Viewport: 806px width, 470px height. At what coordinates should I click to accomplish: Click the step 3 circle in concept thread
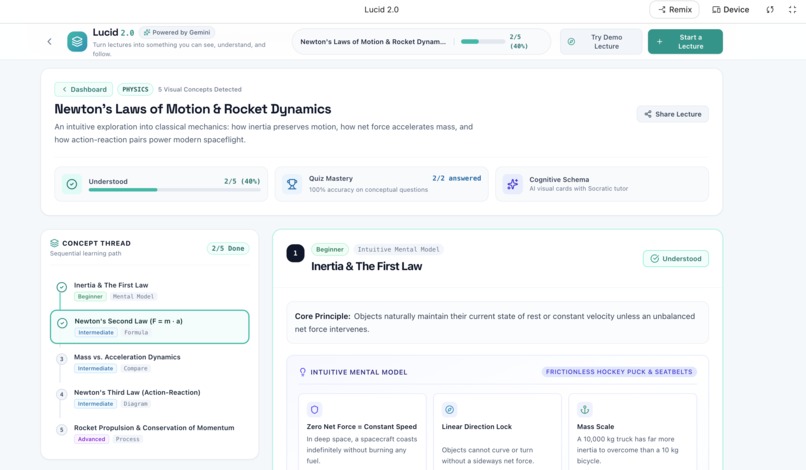62,359
